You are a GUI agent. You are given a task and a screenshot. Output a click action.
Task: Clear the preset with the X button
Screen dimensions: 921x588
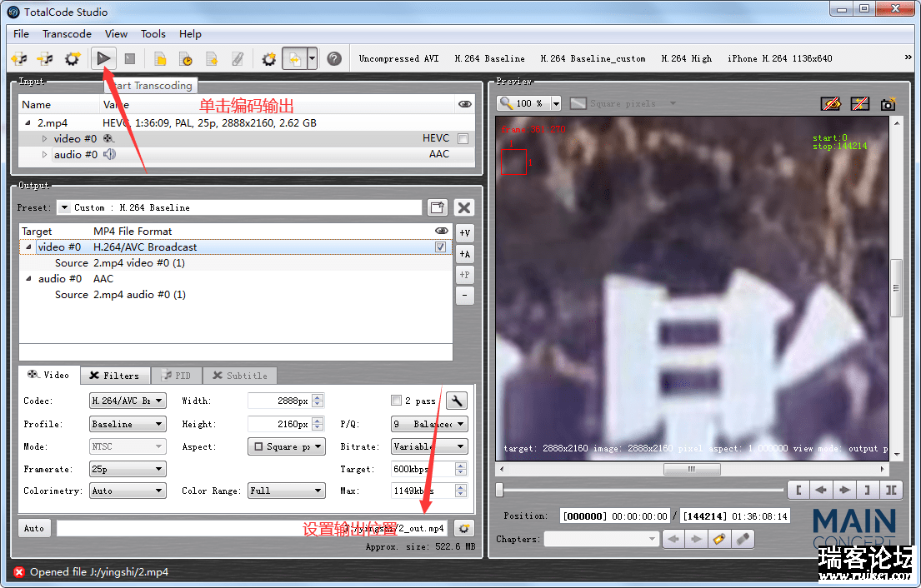click(x=464, y=207)
